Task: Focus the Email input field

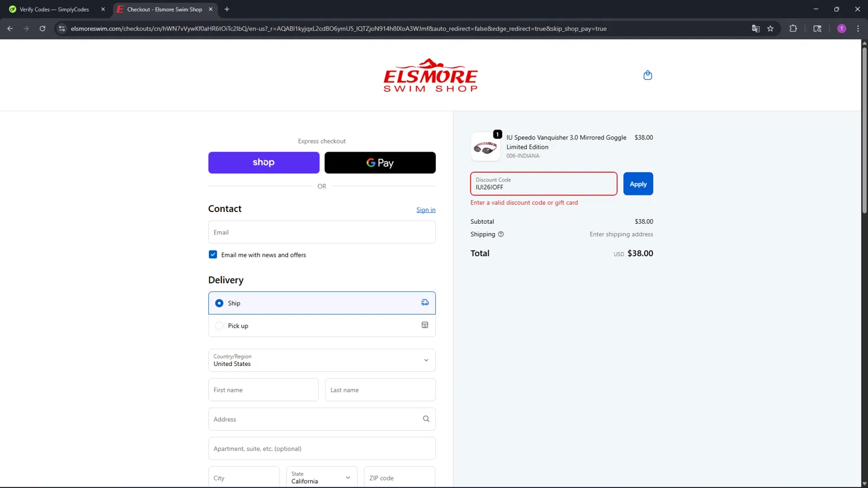Action: [322, 232]
